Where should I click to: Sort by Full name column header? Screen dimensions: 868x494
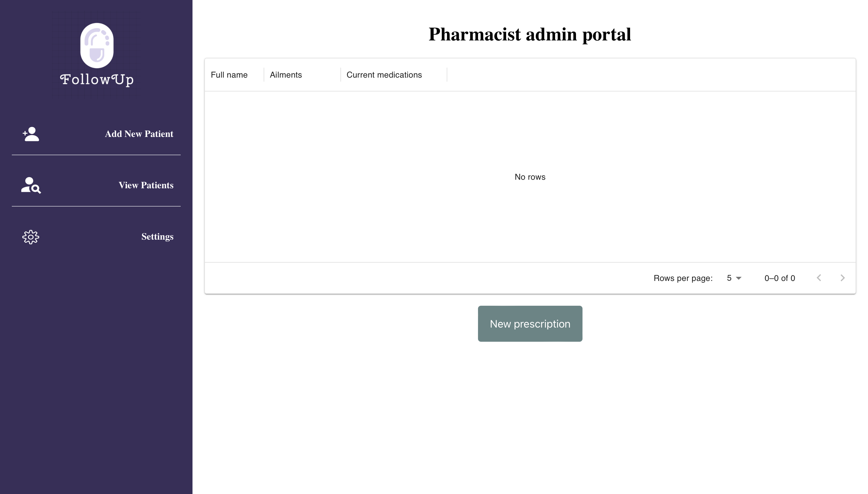229,75
